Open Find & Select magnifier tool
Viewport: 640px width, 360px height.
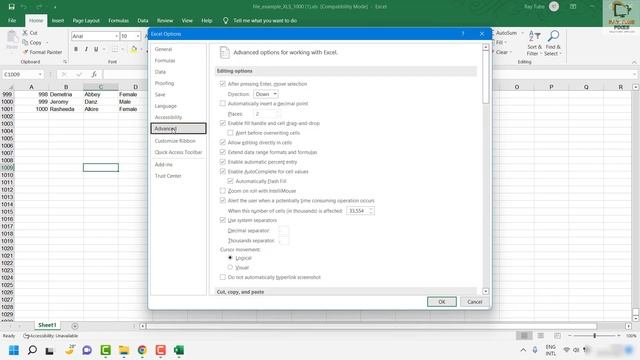(x=553, y=43)
